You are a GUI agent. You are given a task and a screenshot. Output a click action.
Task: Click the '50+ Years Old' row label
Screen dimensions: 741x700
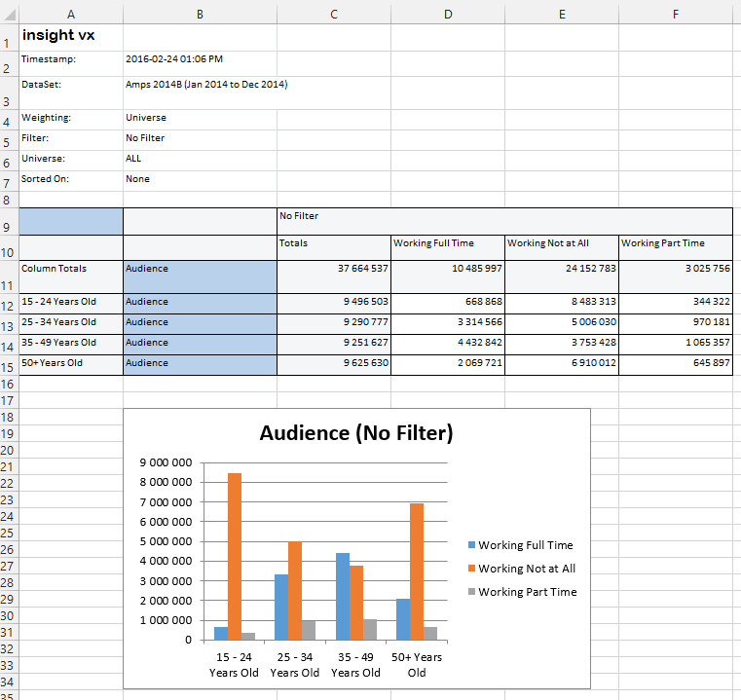tap(71, 365)
